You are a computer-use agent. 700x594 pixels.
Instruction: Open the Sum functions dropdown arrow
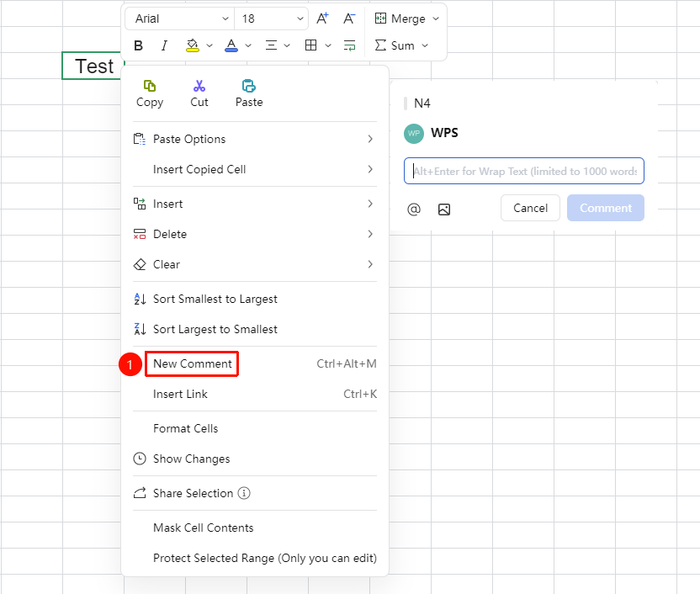[425, 45]
